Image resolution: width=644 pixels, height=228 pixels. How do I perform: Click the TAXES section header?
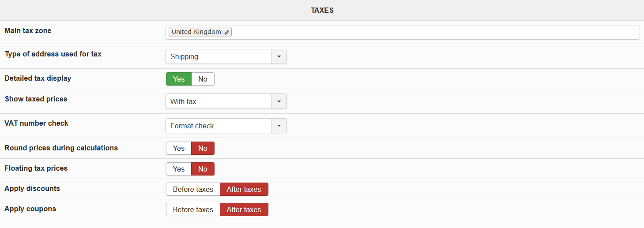pyautogui.click(x=322, y=10)
